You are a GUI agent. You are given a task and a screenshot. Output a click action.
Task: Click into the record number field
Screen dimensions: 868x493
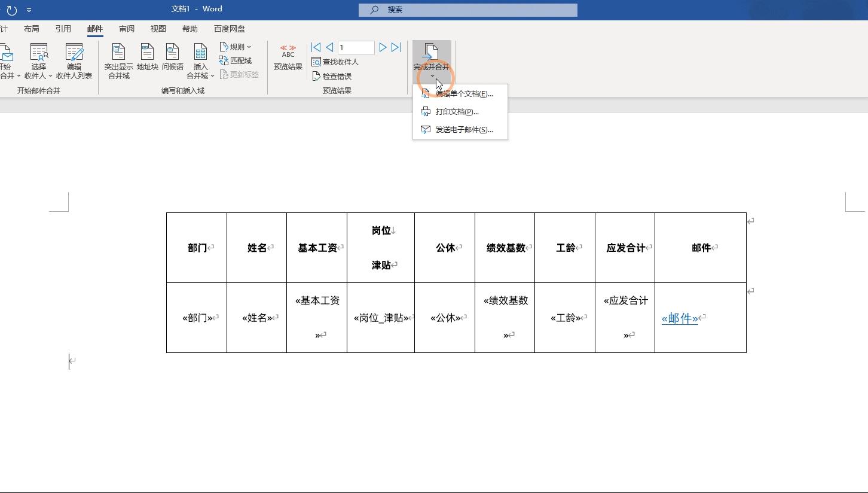point(356,47)
